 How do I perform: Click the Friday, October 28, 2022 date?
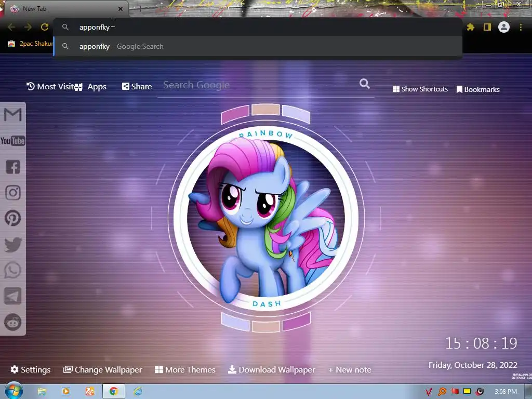473,365
